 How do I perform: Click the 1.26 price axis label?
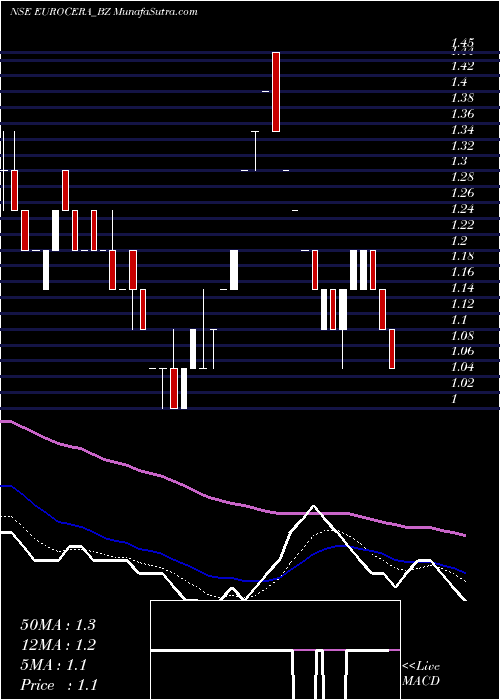(x=462, y=193)
